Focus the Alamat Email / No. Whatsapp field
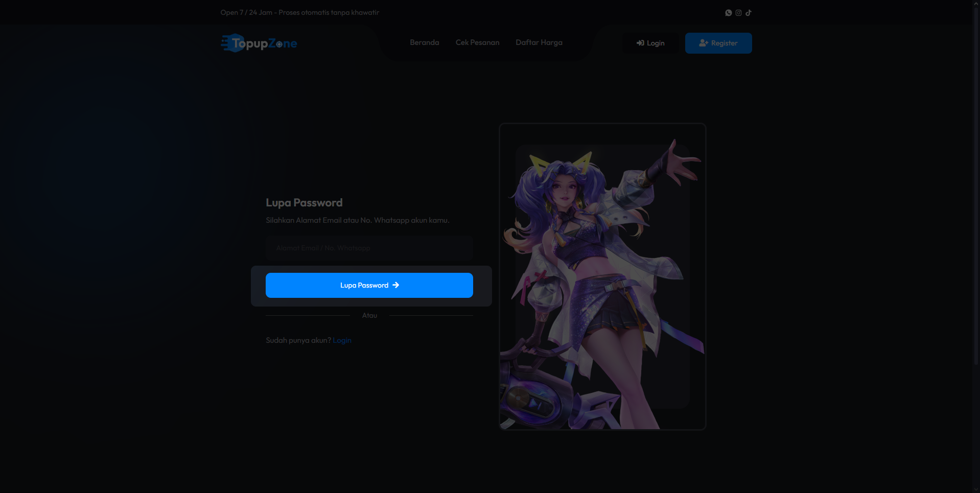This screenshot has width=980, height=493. click(x=369, y=248)
